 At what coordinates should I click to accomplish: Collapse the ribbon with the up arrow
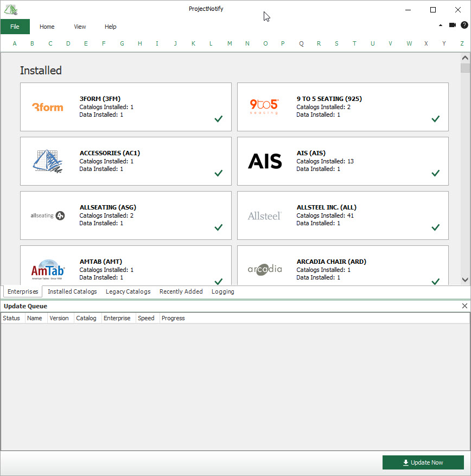tap(441, 25)
